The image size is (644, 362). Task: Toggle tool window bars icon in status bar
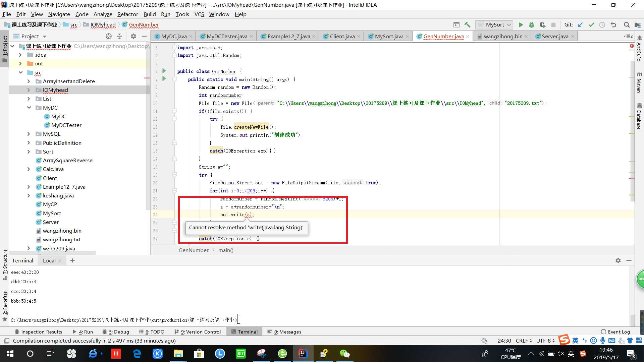(6, 341)
